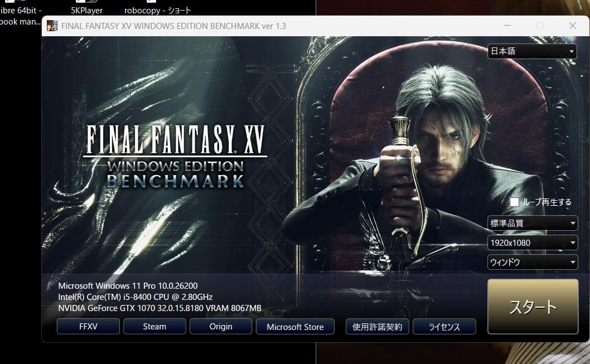590x364 pixels.
Task: Open the 1920x1080 resolution dropdown
Action: click(533, 243)
